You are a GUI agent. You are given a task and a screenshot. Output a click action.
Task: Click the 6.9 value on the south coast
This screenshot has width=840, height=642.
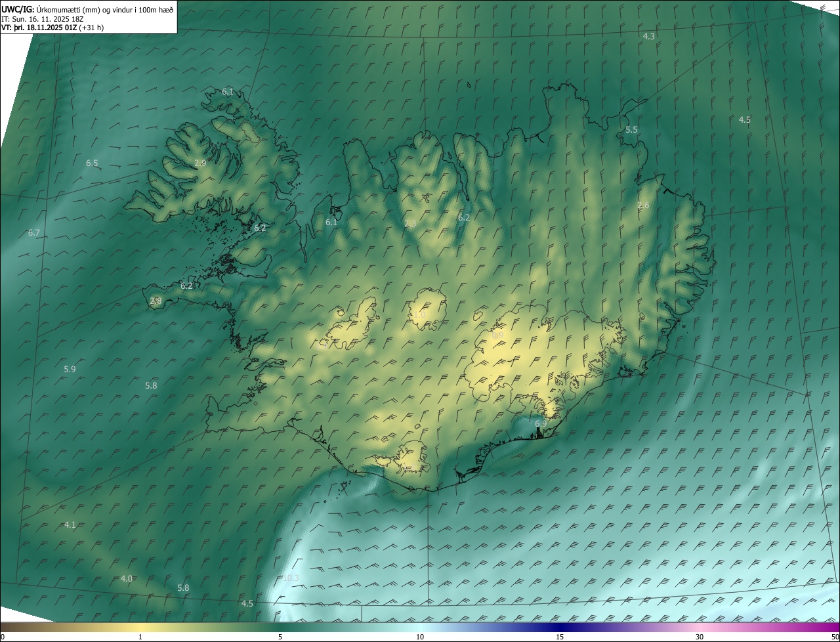pos(541,423)
